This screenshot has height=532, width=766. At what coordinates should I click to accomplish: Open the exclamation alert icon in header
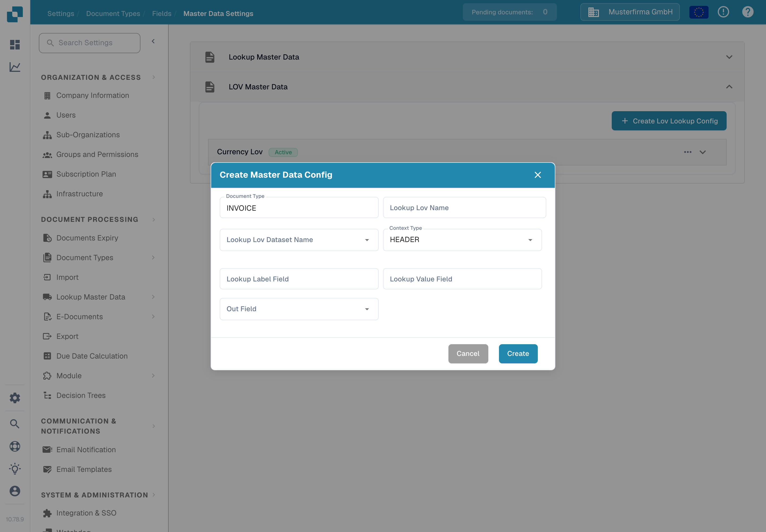click(723, 12)
